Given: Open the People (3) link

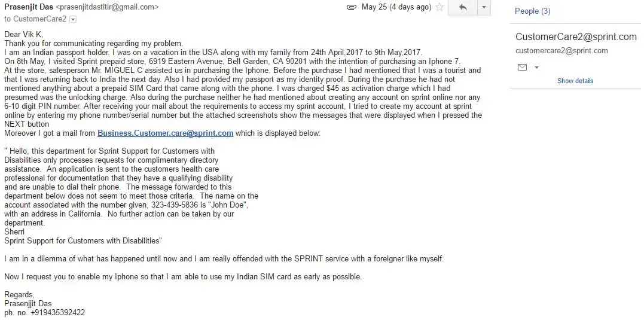Looking at the screenshot, I should coord(532,11).
